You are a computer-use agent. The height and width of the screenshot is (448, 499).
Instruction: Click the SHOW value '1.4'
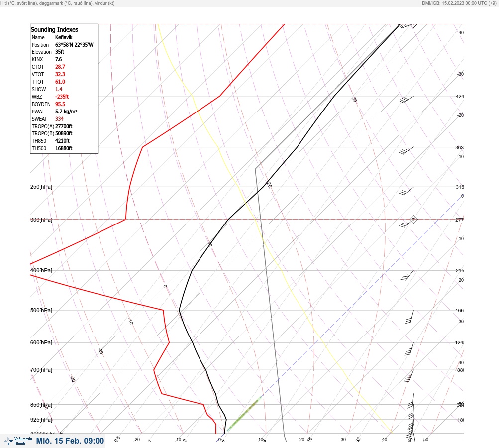click(59, 89)
